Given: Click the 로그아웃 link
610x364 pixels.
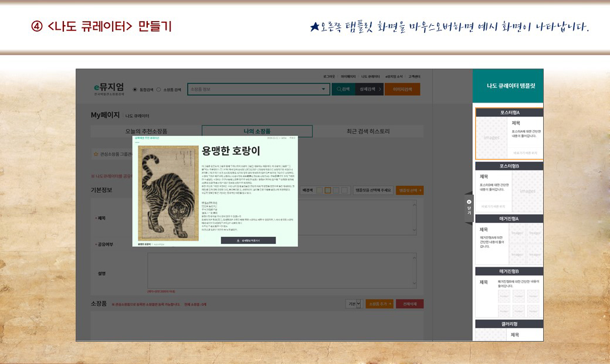Looking at the screenshot, I should click(x=328, y=77).
